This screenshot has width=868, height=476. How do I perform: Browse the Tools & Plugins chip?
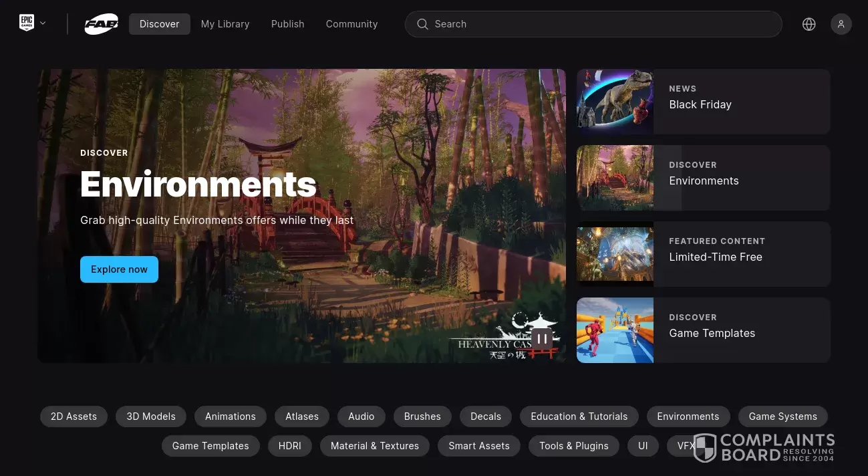(x=574, y=446)
